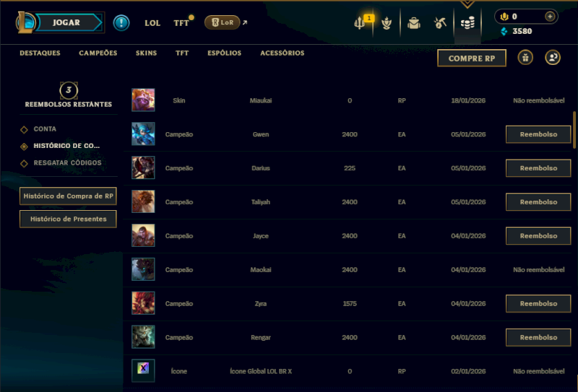Refund the Gwen champion purchase
The height and width of the screenshot is (392, 578).
538,134
